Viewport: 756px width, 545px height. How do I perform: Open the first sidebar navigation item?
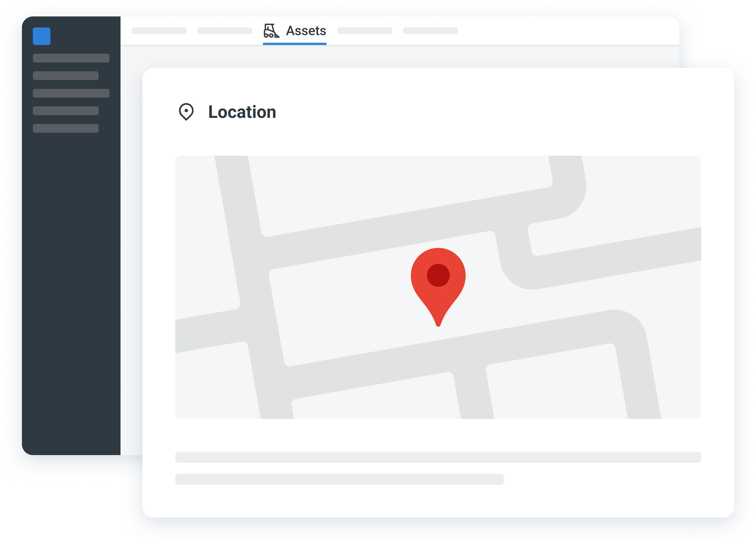click(x=71, y=58)
